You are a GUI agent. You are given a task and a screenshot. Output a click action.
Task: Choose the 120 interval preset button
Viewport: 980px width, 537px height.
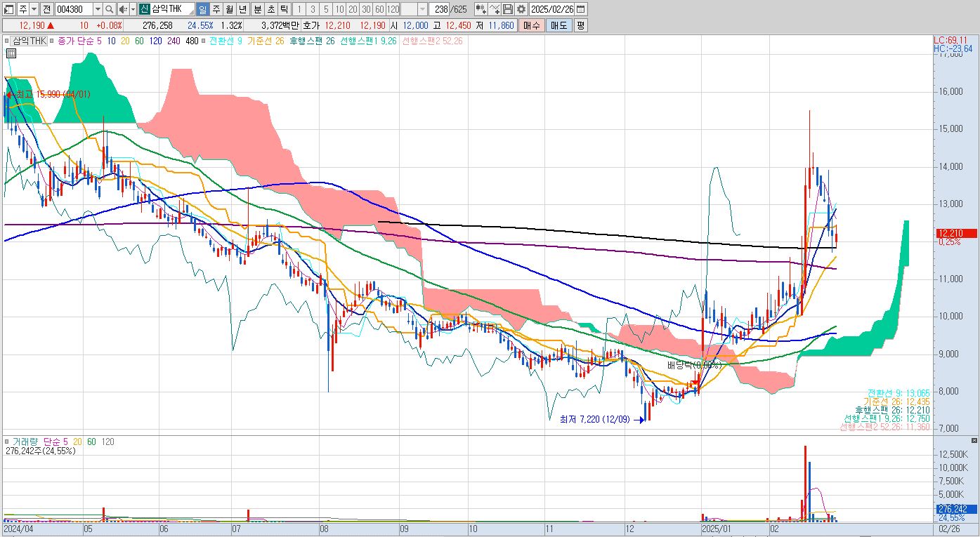[393, 9]
